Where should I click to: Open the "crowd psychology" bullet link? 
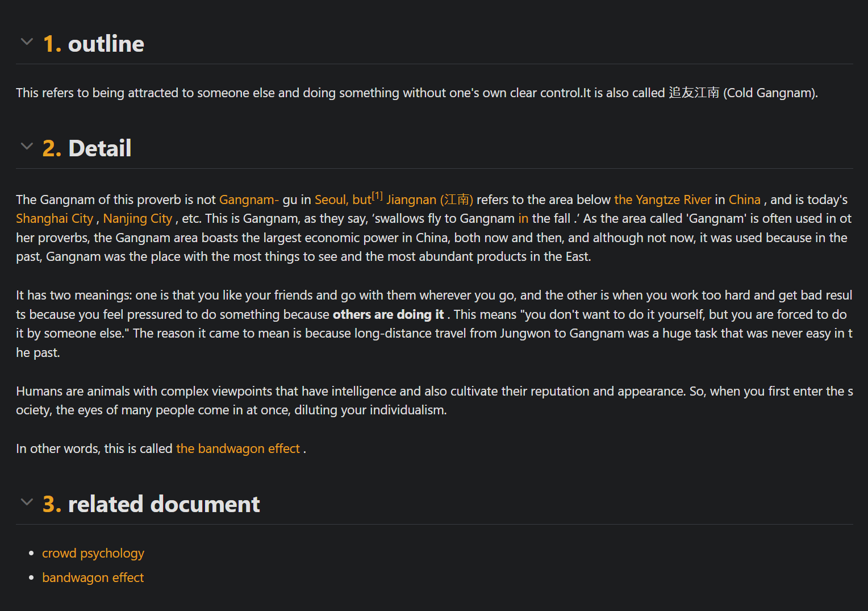pyautogui.click(x=93, y=554)
